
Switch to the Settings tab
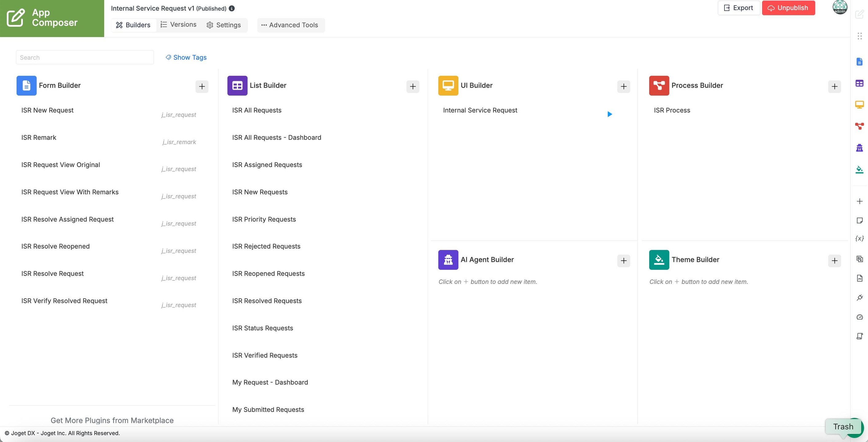pyautogui.click(x=223, y=25)
